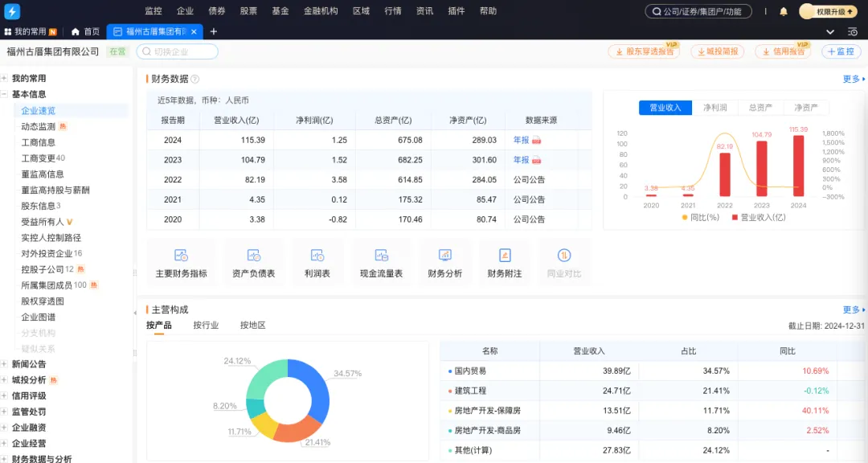Expand the 城投分析 tree section
The width and height of the screenshot is (868, 463).
coord(4,380)
